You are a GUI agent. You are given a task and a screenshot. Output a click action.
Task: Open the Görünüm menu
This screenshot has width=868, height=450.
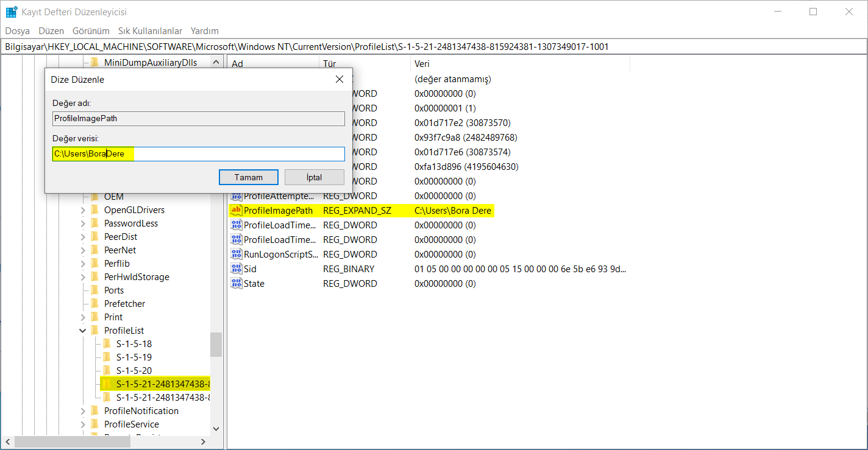(91, 30)
